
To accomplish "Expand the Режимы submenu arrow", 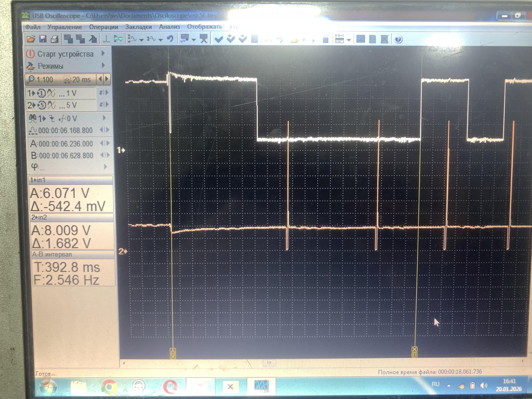I will 103,65.
